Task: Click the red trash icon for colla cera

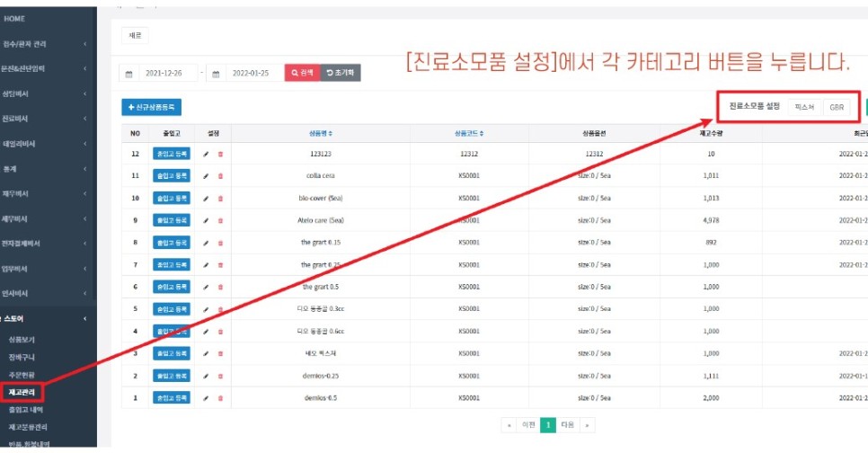Action: click(220, 176)
